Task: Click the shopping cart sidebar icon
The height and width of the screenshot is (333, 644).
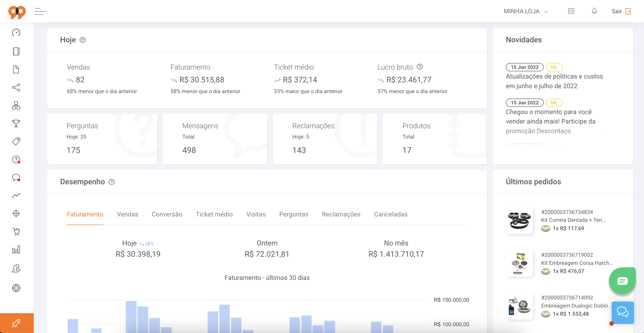Action: (x=16, y=232)
